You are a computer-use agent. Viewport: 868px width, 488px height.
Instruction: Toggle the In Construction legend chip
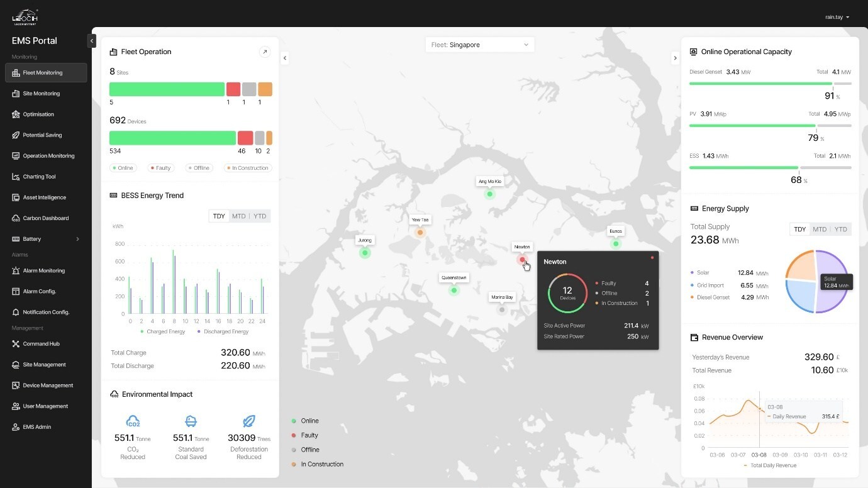[248, 168]
